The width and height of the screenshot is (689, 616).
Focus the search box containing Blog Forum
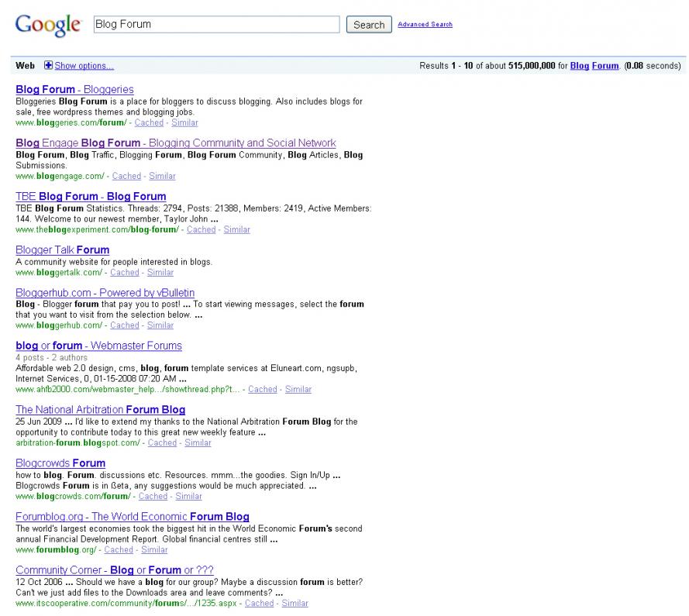217,24
